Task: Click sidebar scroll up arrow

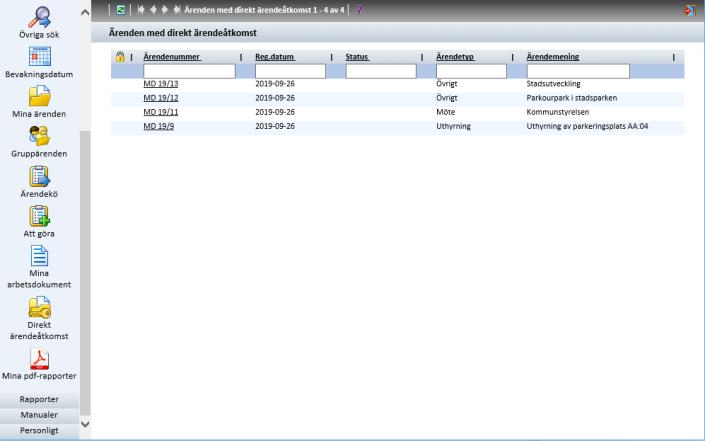Action: tap(85, 13)
